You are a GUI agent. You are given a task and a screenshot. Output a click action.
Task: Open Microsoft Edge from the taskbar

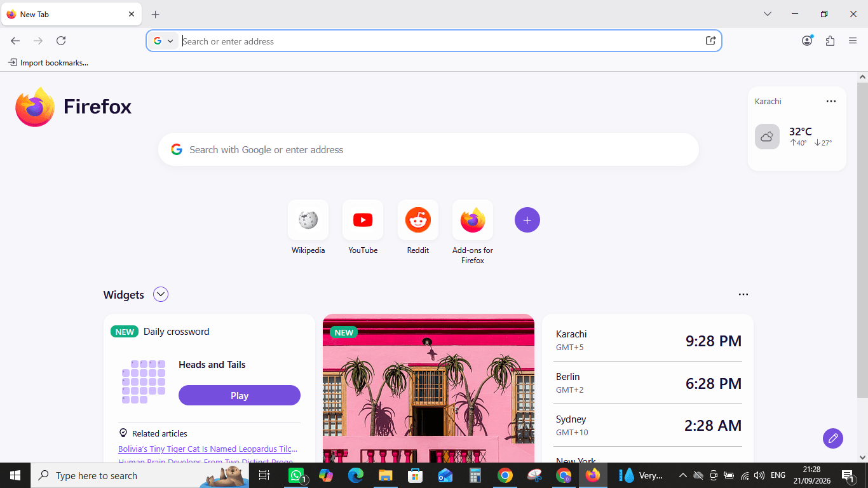356,475
